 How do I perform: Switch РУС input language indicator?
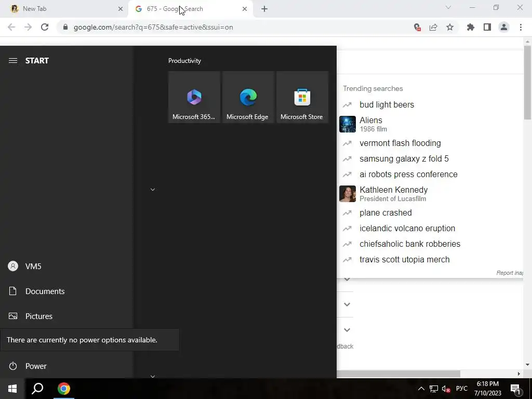point(461,389)
